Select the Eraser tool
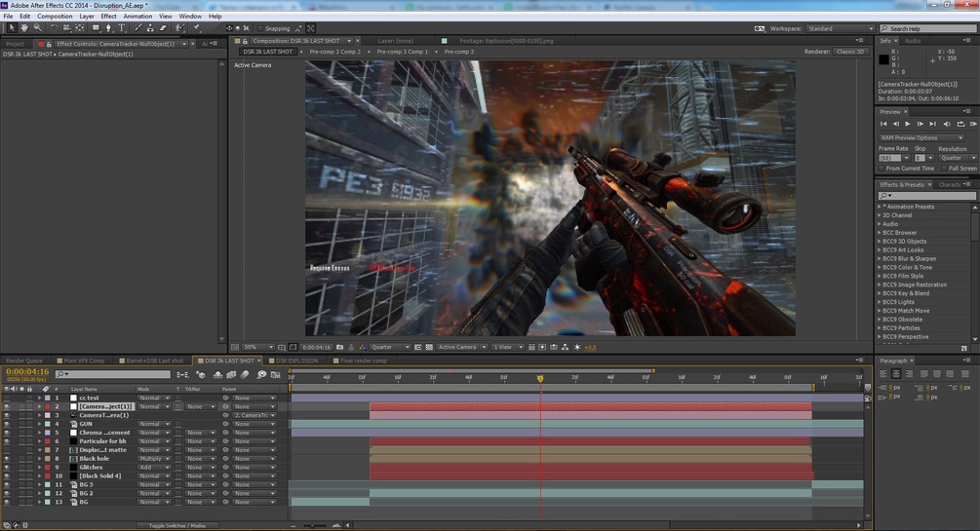This screenshot has height=531, width=980. 163,28
